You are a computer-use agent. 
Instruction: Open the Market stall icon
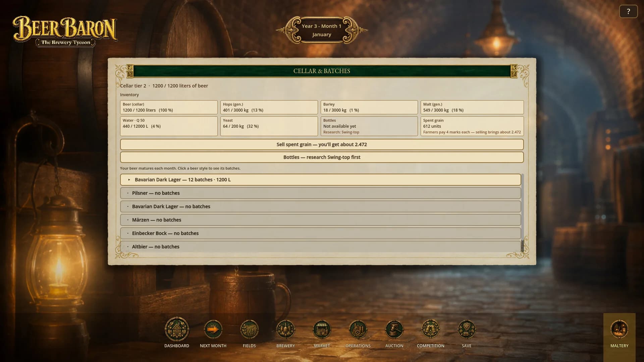[x=322, y=329]
